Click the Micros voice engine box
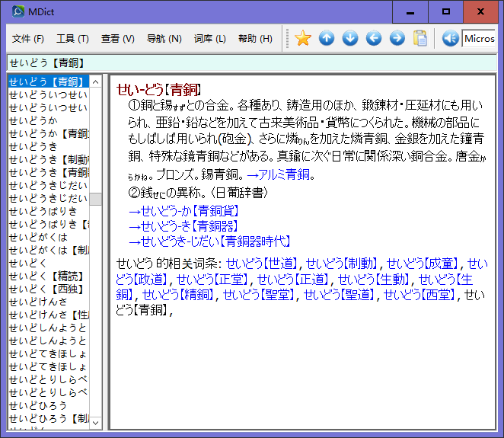This screenshot has height=438, width=504. point(479,38)
